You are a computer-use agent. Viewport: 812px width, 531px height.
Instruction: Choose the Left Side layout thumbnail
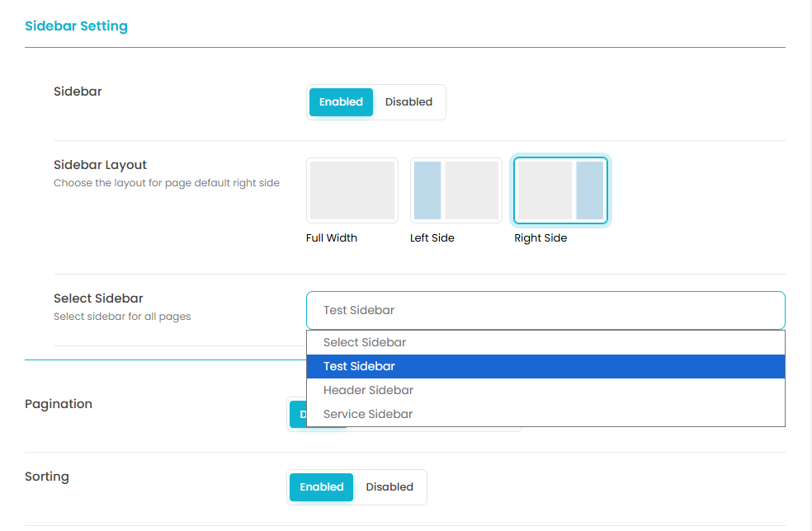[x=456, y=190]
